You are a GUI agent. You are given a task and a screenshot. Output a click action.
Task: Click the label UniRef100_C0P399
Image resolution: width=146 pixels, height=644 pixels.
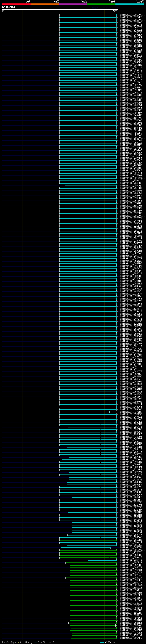click(131, 85)
